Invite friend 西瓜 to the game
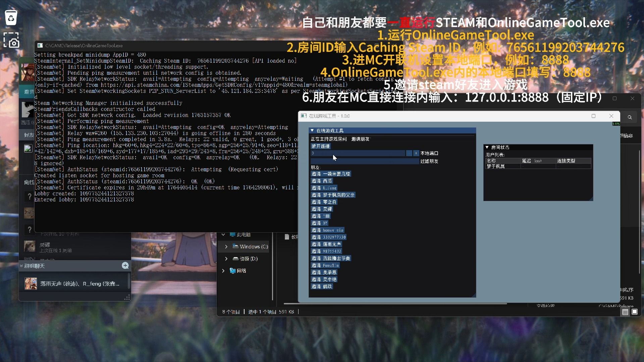 click(x=322, y=181)
